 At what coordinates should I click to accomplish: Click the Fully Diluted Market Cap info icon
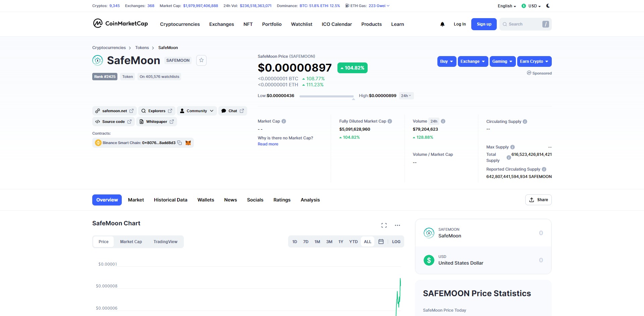coord(390,121)
